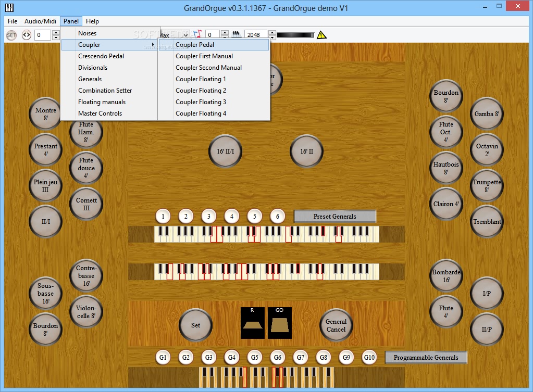Viewport: 533px width, 392px height.
Task: Select preset general piston 2
Action: click(x=186, y=217)
